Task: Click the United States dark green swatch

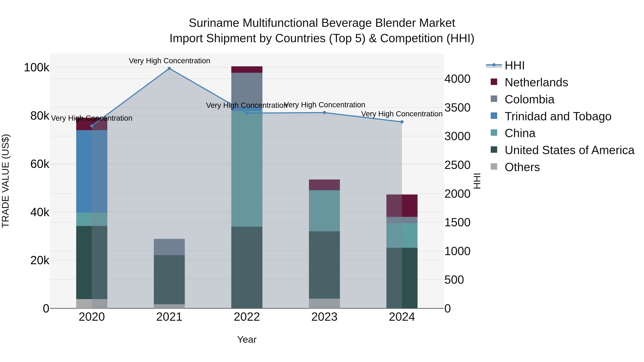Action: point(494,150)
